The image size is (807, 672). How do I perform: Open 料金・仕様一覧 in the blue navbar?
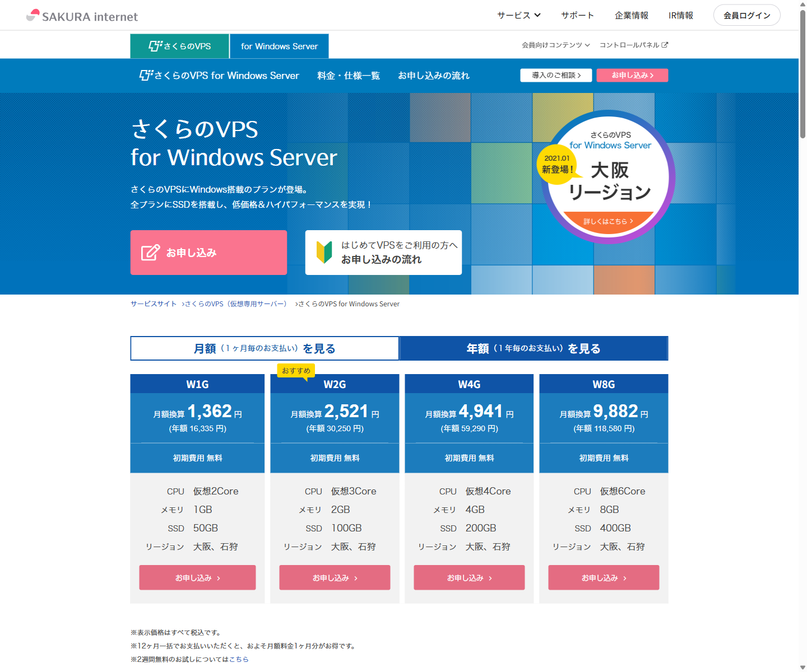pos(349,76)
